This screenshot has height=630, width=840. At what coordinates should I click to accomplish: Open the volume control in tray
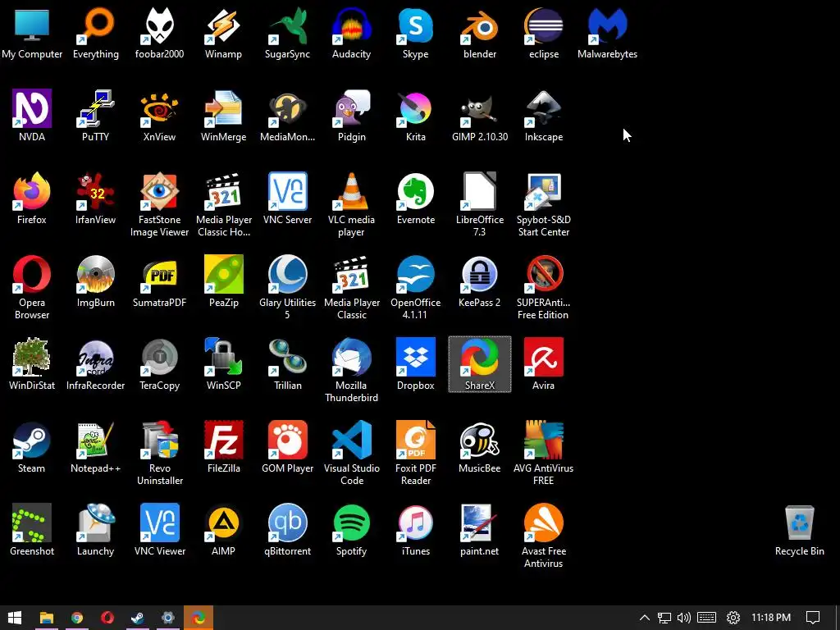click(x=683, y=618)
